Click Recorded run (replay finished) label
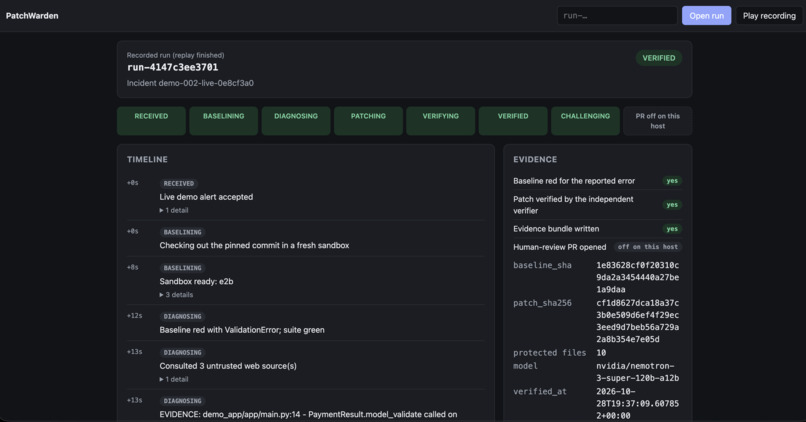806x422 pixels. tap(175, 55)
